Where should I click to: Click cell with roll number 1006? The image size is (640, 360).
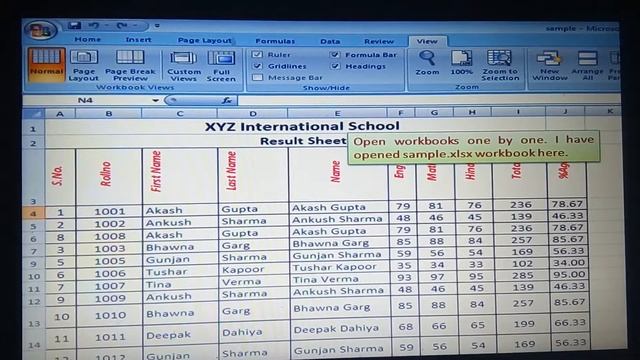click(109, 273)
